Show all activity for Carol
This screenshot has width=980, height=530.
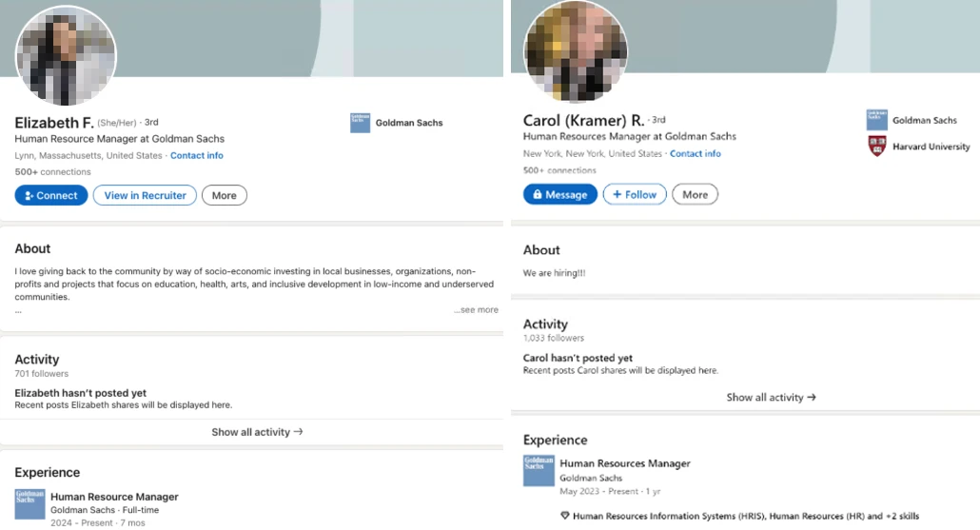coord(772,397)
